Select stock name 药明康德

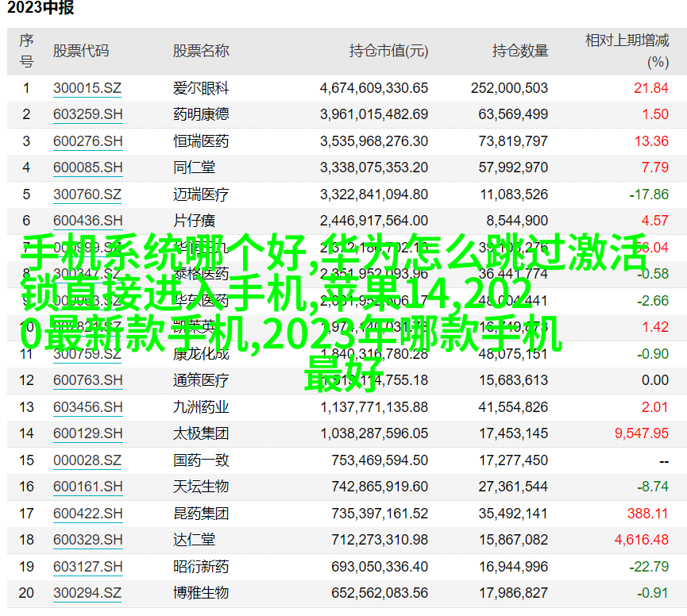[x=201, y=115]
